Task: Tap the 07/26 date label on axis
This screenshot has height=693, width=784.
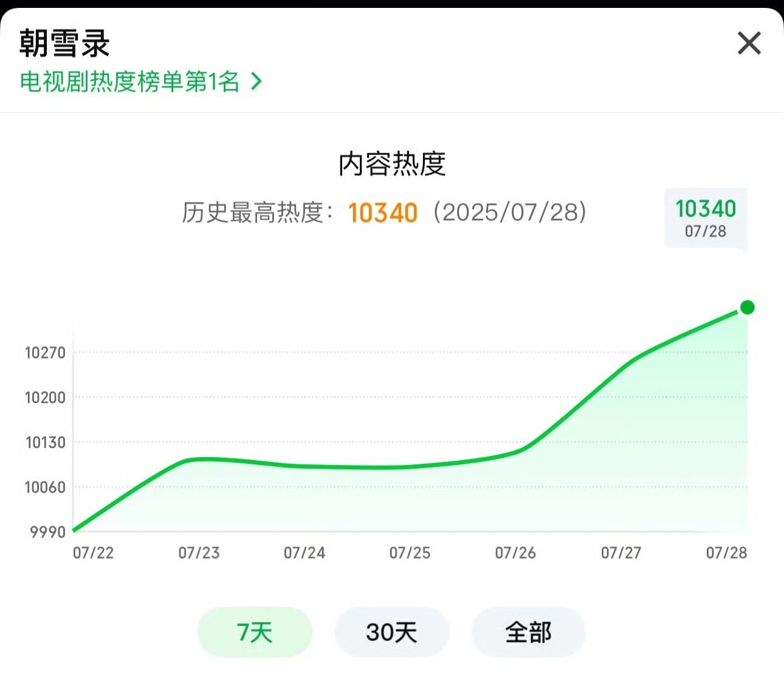Action: click(515, 553)
